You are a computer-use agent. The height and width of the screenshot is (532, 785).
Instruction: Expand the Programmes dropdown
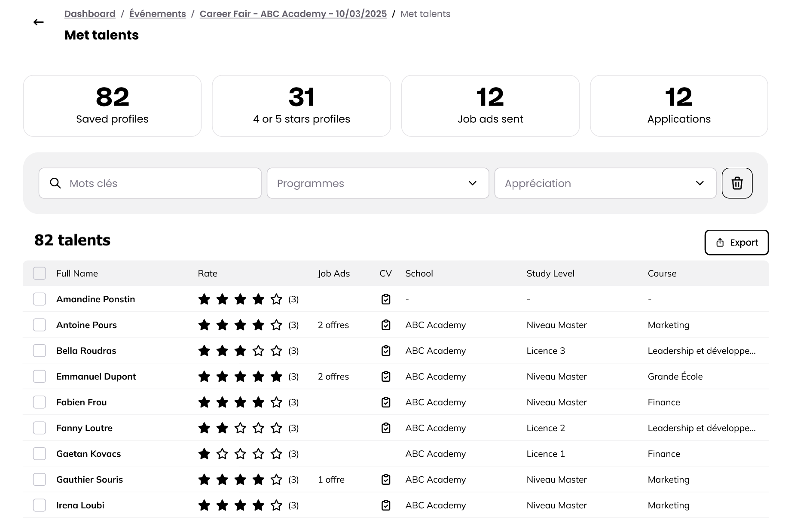click(378, 183)
